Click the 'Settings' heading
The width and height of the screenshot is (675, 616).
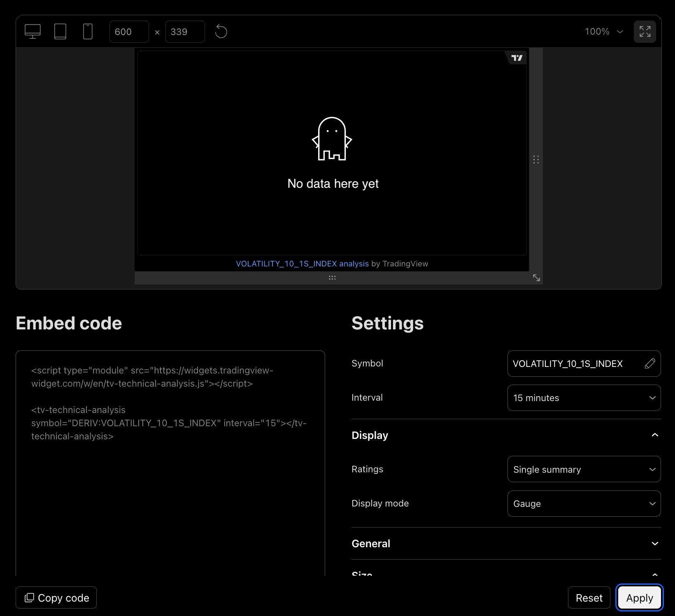(387, 323)
